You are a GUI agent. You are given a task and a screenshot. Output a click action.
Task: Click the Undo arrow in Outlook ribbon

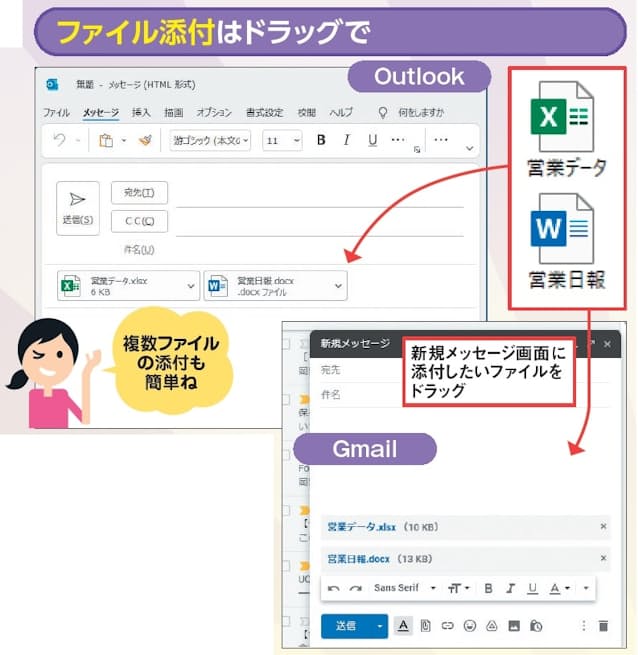point(60,140)
